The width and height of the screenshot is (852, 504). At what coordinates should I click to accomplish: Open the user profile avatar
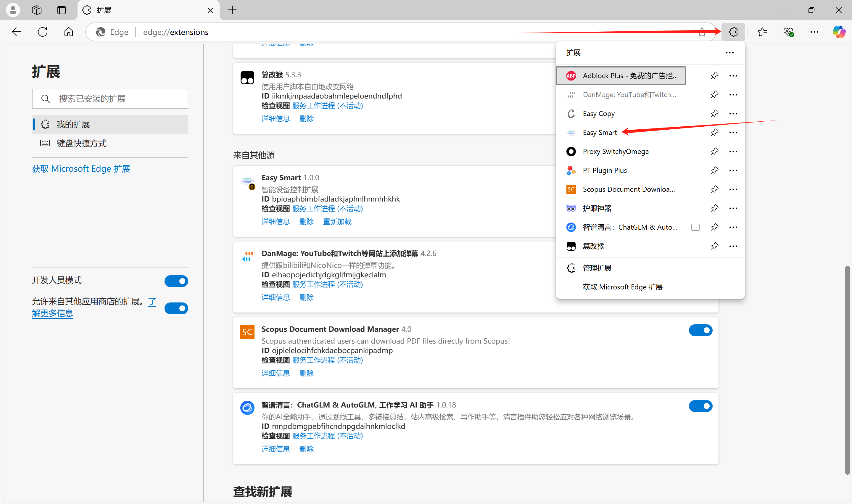[13, 10]
